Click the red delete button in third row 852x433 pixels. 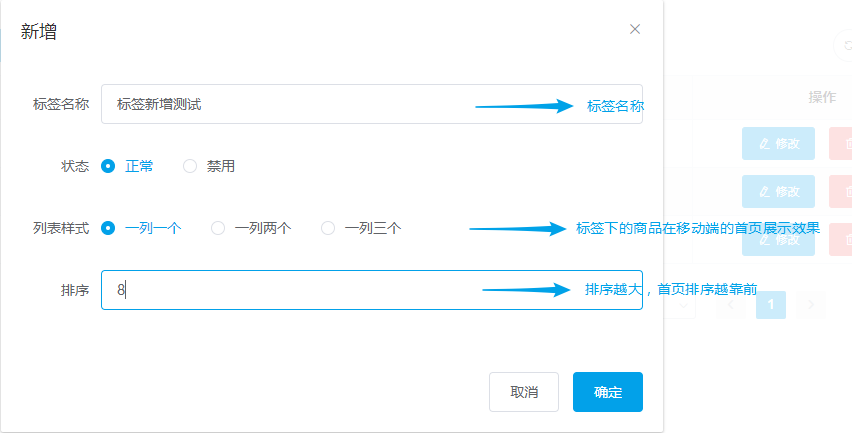point(842,240)
